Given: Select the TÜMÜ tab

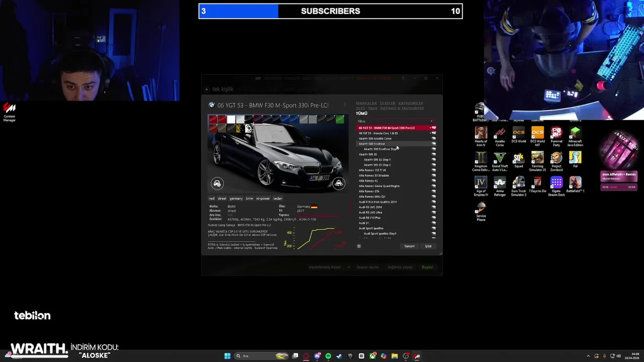Looking at the screenshot, I should [362, 114].
